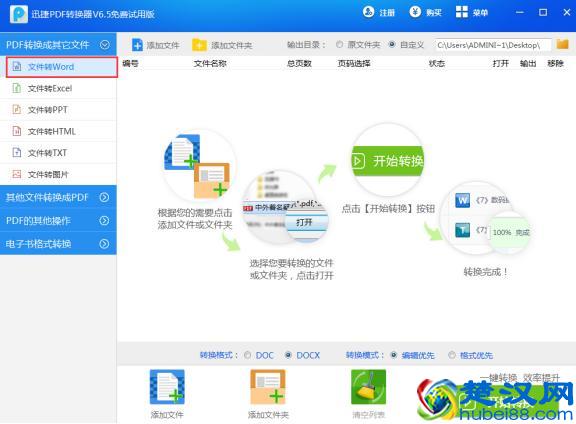Close the PDF converter window
Screen dimensions: 576x424
[x=566, y=12]
